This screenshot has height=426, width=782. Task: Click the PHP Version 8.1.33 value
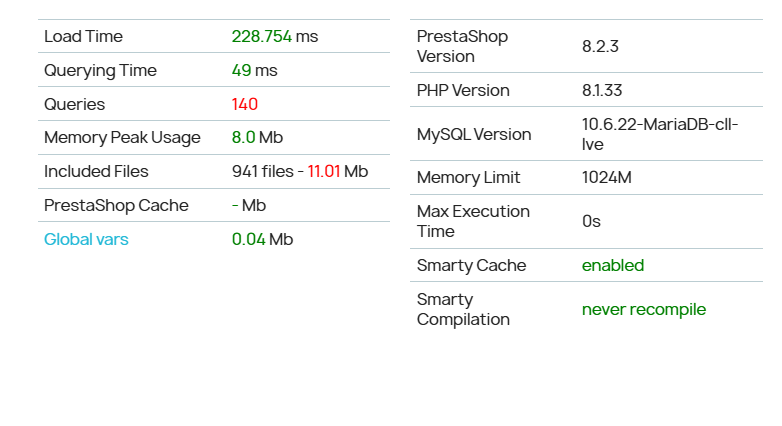[x=602, y=90]
